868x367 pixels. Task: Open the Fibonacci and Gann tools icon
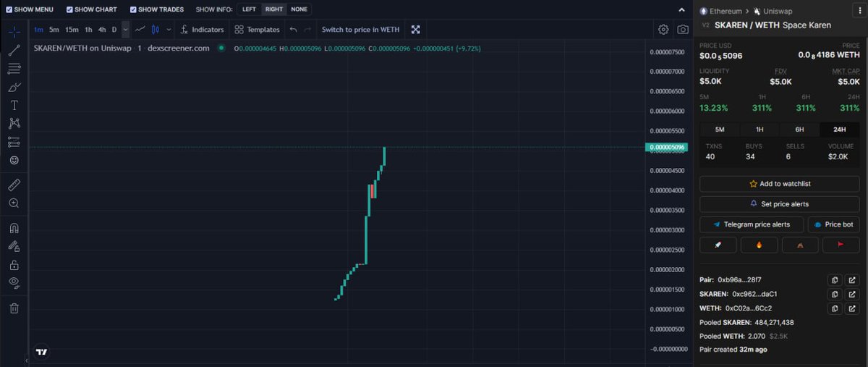[x=14, y=69]
